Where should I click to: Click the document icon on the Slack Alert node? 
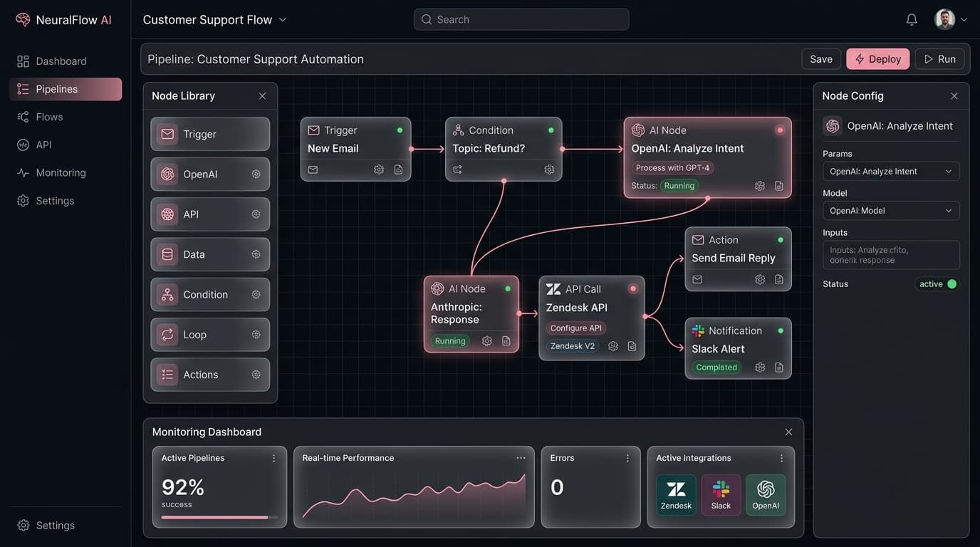point(779,367)
